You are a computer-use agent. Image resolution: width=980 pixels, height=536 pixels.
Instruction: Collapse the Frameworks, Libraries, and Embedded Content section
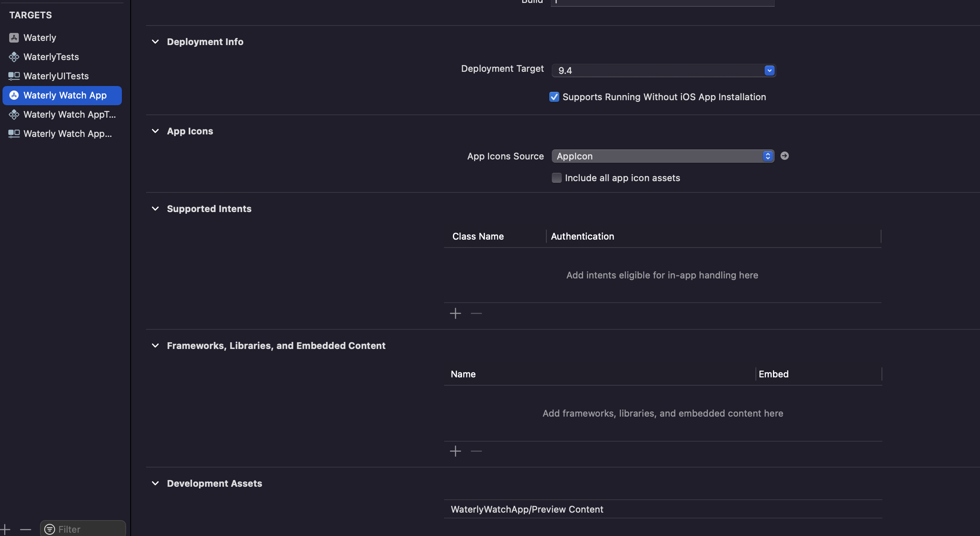click(x=155, y=346)
